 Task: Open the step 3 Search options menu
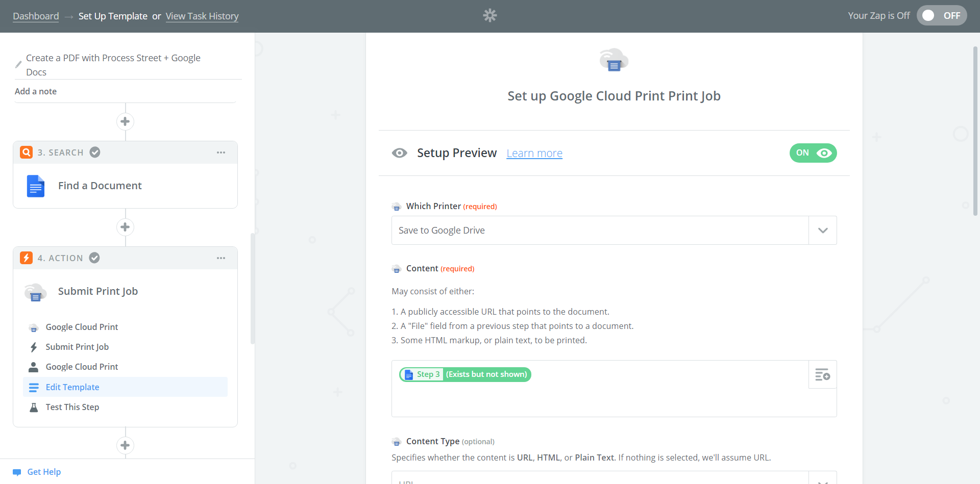coord(220,152)
